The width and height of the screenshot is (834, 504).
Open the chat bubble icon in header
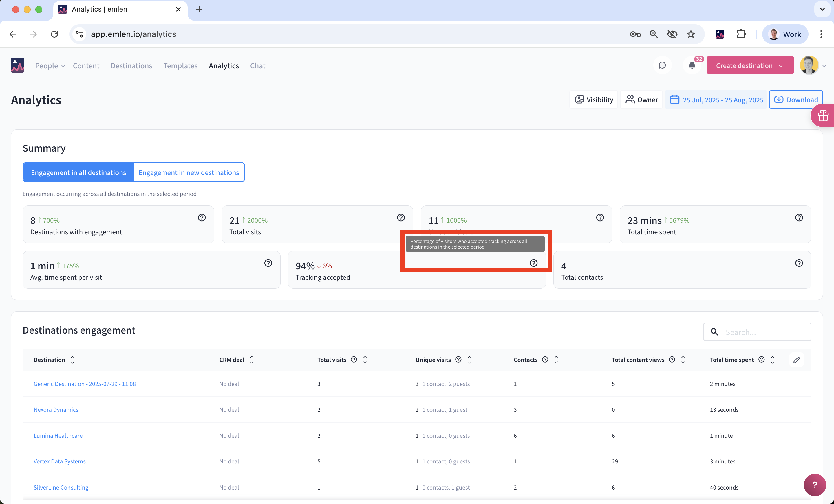click(x=662, y=65)
